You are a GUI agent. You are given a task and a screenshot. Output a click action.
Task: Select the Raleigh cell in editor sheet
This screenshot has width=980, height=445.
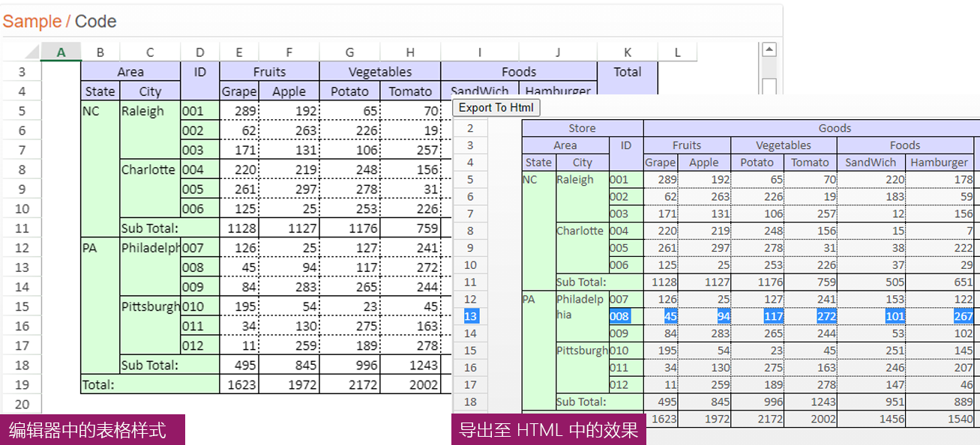pos(150,130)
